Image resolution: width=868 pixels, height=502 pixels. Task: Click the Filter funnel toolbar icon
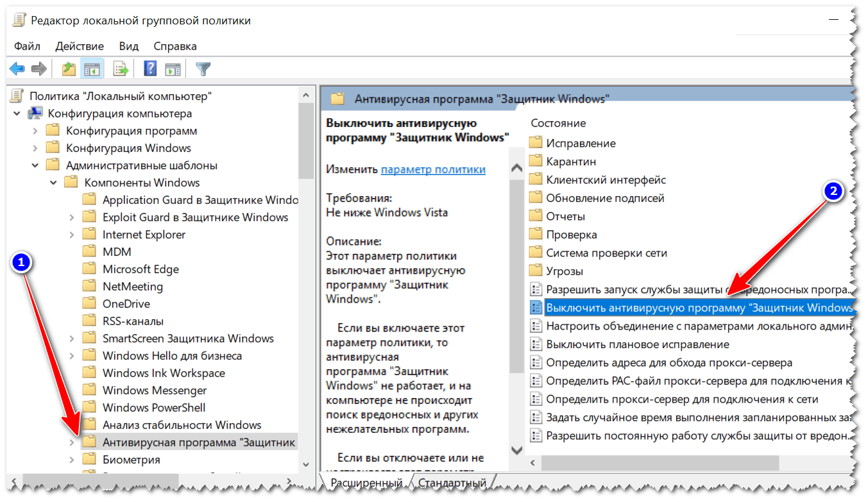(203, 69)
